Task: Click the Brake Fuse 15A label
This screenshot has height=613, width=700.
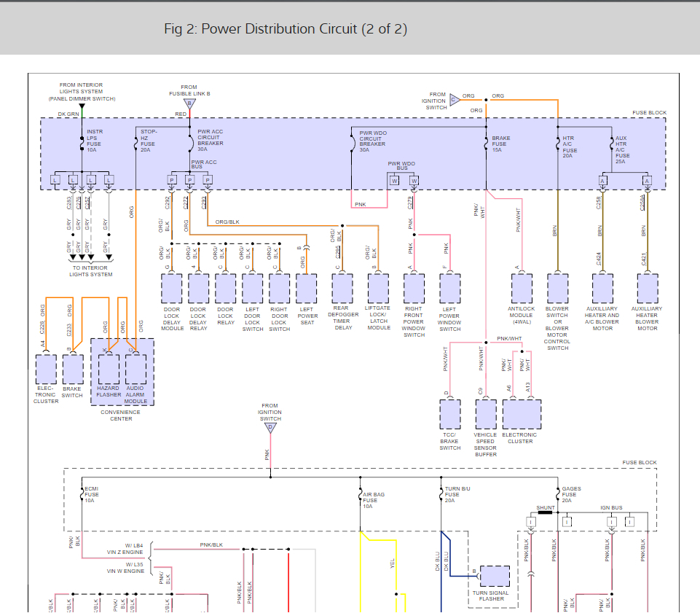Action: (x=501, y=144)
